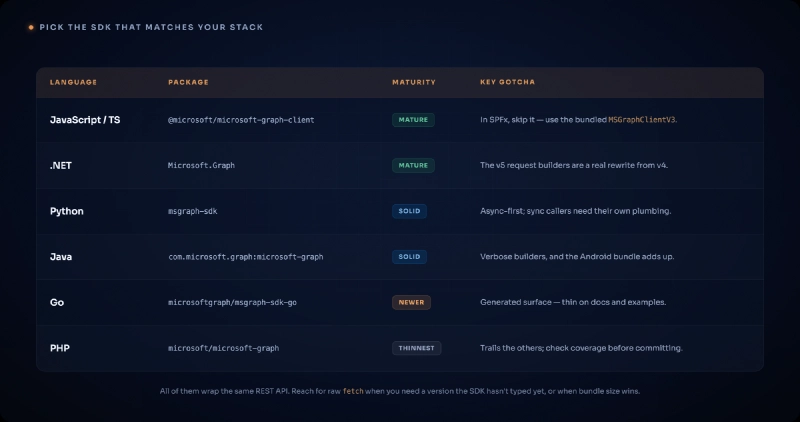
Task: Click the KEY GOTCHA column header
Action: 507,82
